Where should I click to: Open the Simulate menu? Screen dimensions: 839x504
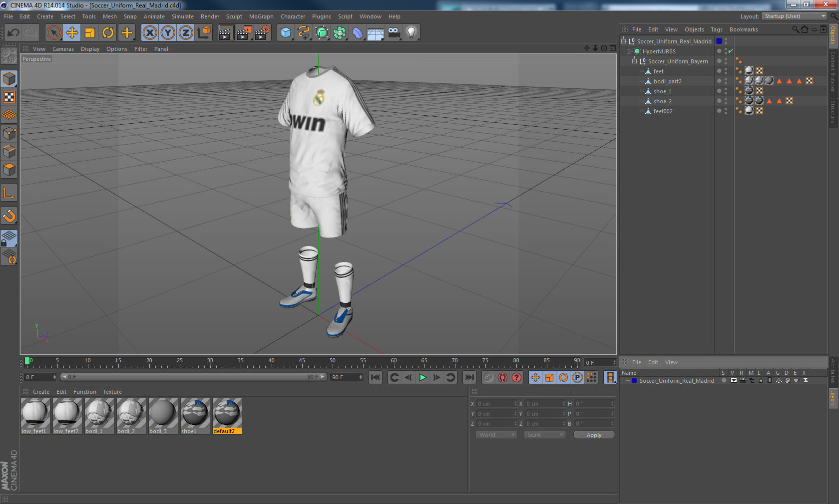pos(182,16)
